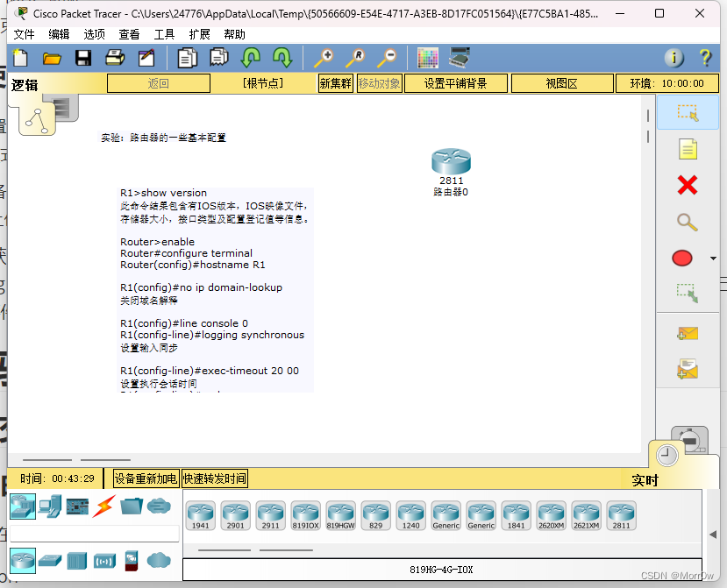The width and height of the screenshot is (727, 588).
Task: Click the Add Simple PDU envelope
Action: pyautogui.click(x=688, y=333)
